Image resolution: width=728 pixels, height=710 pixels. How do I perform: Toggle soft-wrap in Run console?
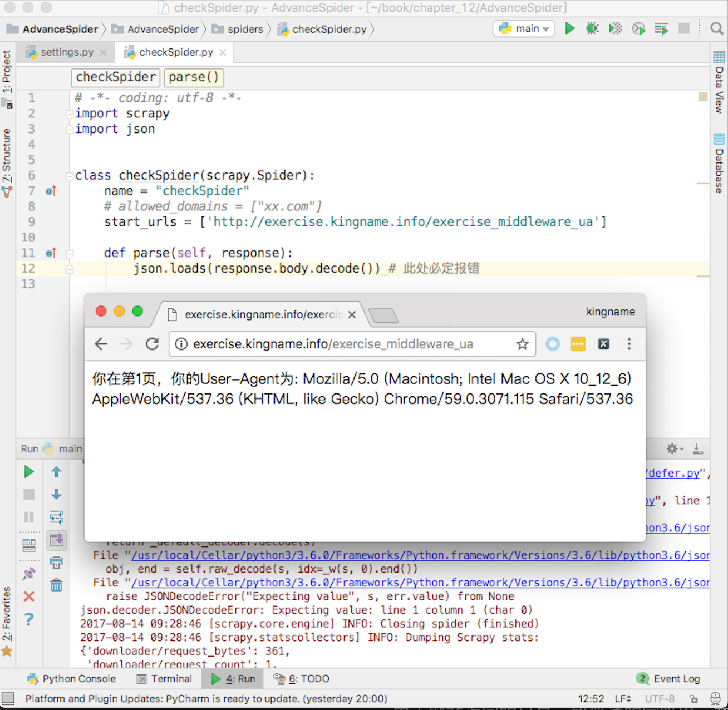pos(56,517)
